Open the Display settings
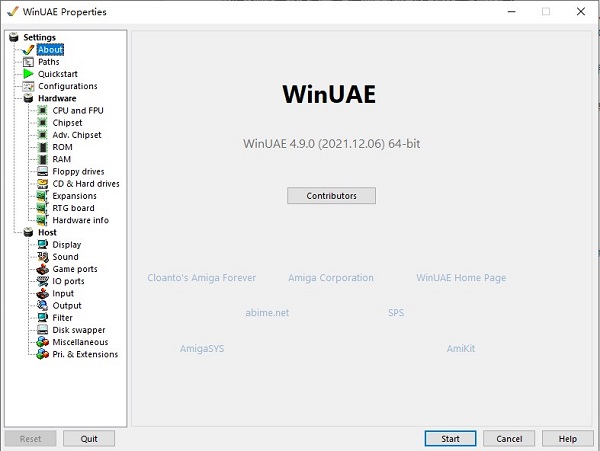600x451 pixels. pos(67,244)
